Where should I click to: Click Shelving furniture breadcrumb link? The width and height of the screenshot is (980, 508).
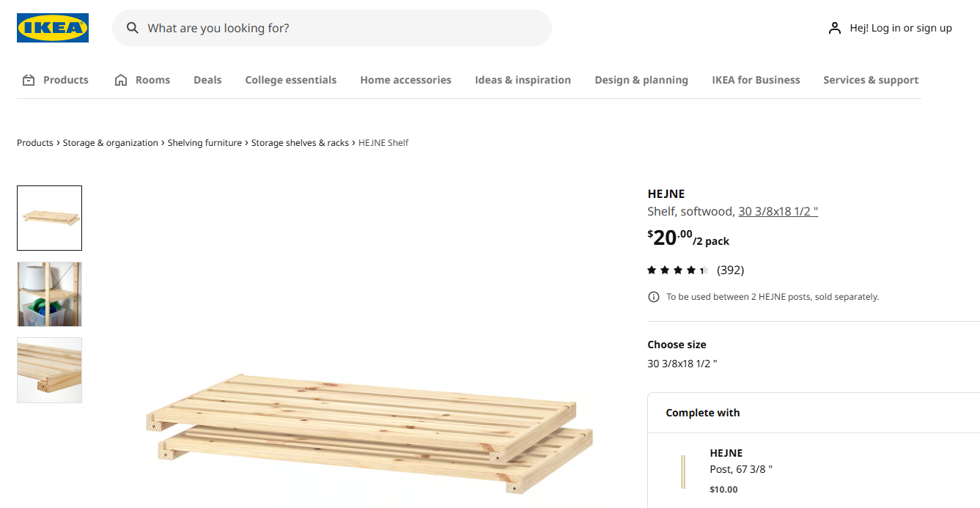click(205, 143)
